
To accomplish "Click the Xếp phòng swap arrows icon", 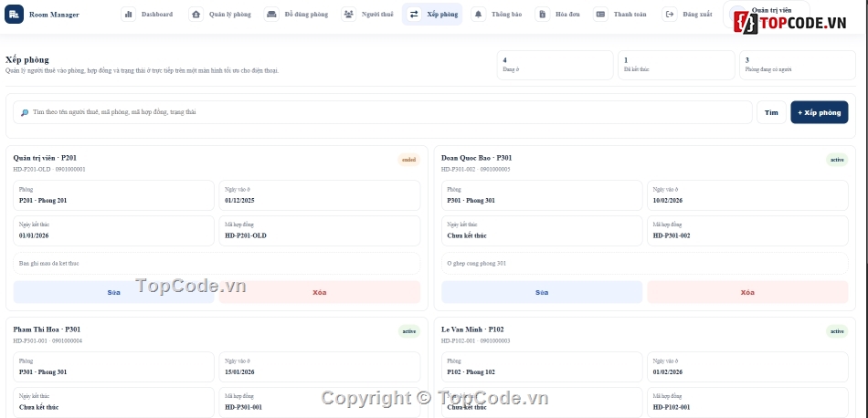I will 414,15.
